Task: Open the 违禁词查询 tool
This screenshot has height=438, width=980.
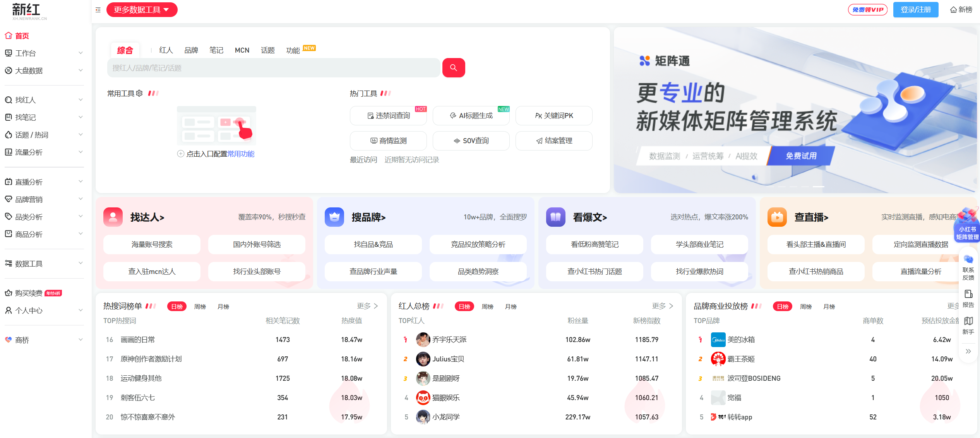Action: [x=388, y=116]
